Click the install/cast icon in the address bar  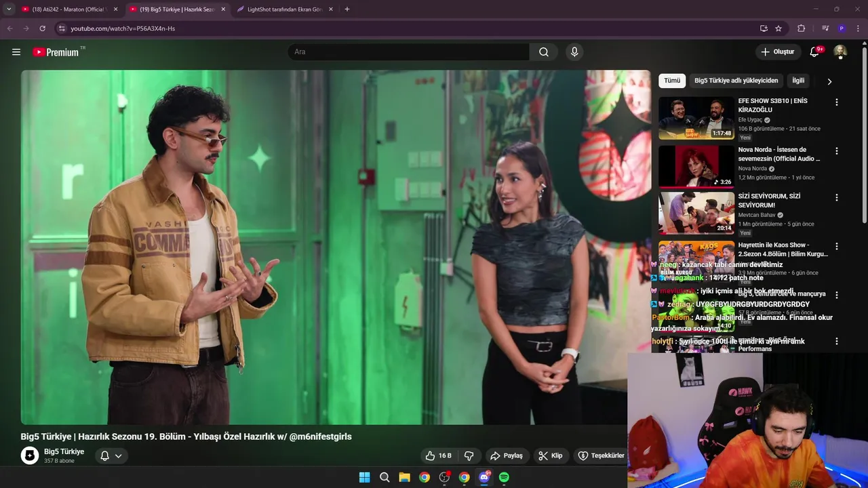[764, 28]
